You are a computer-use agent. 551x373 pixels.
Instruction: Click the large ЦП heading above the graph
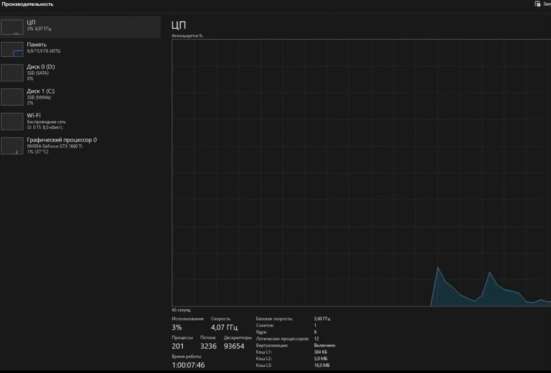179,25
